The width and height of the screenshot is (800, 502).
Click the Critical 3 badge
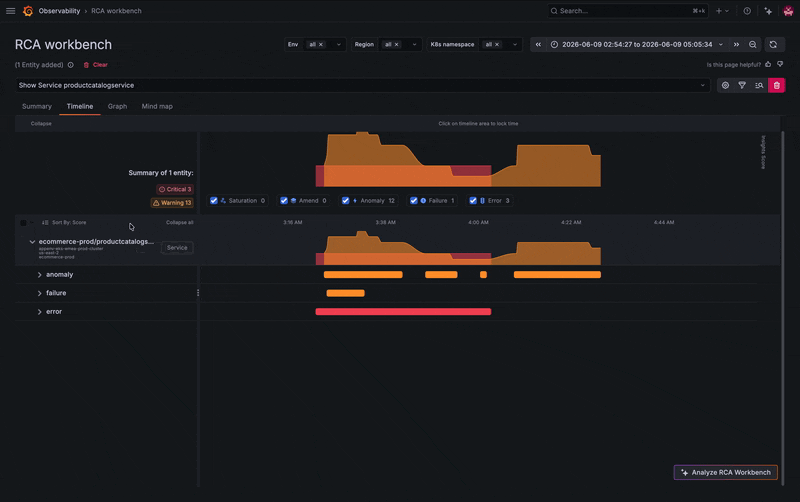pyautogui.click(x=174, y=189)
